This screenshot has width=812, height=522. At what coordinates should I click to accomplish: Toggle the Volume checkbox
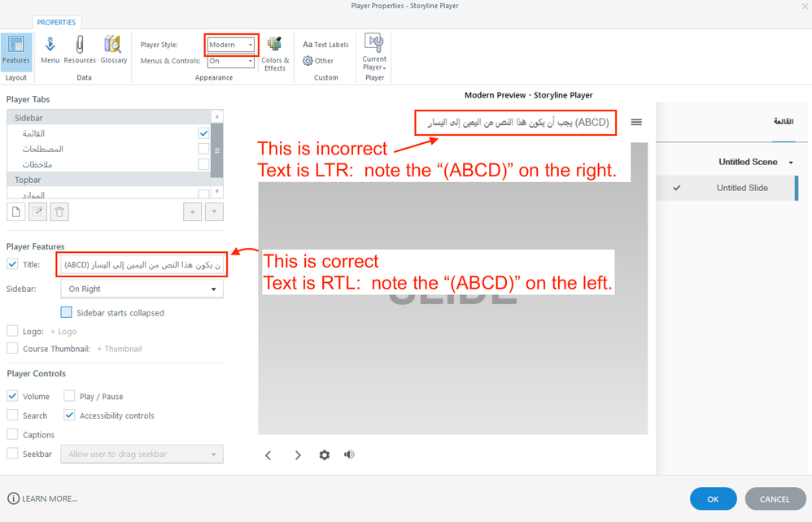click(12, 396)
